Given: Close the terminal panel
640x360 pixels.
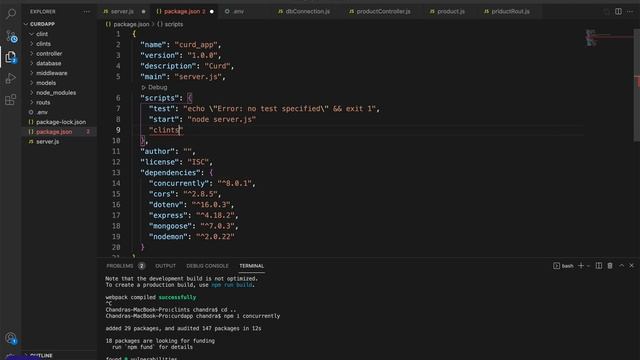Looking at the screenshot, I should tap(631, 266).
